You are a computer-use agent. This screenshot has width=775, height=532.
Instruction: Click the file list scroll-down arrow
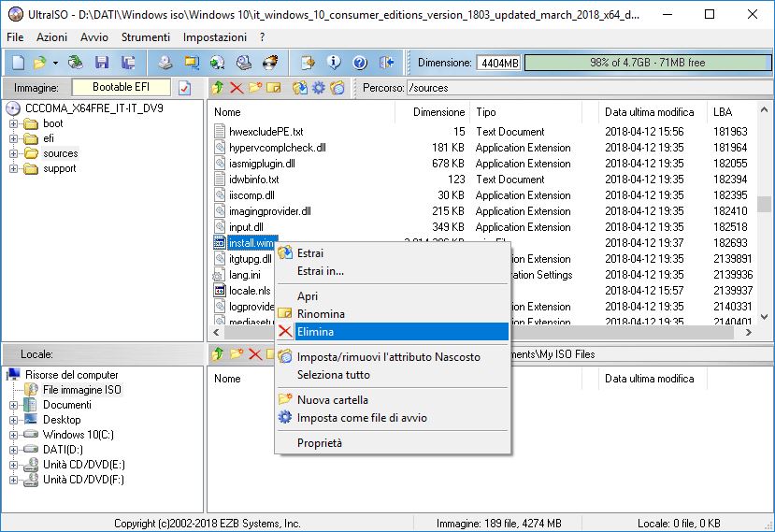coord(764,316)
